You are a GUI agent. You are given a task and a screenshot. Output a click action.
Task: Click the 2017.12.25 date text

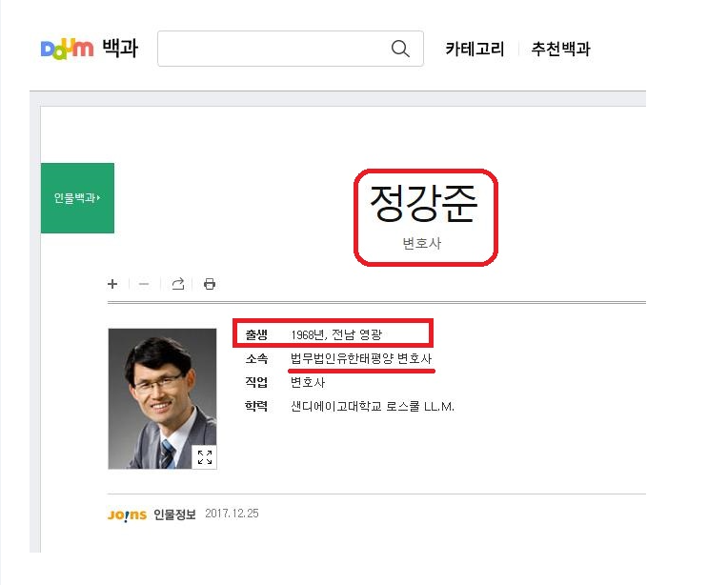pos(232,514)
